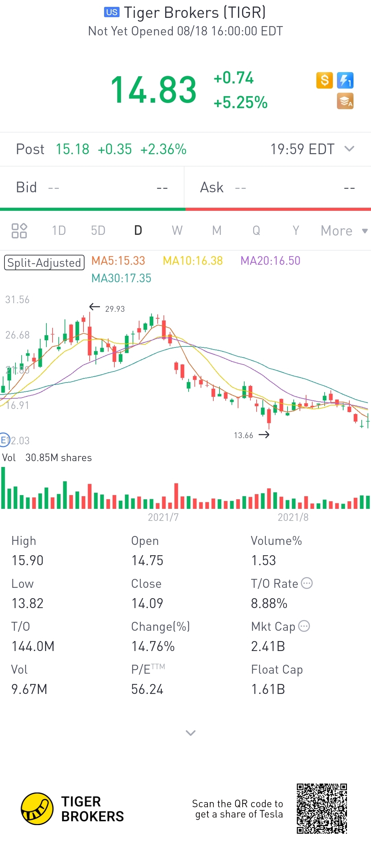
Task: Switch to the 1D chart tab
Action: pos(59,230)
